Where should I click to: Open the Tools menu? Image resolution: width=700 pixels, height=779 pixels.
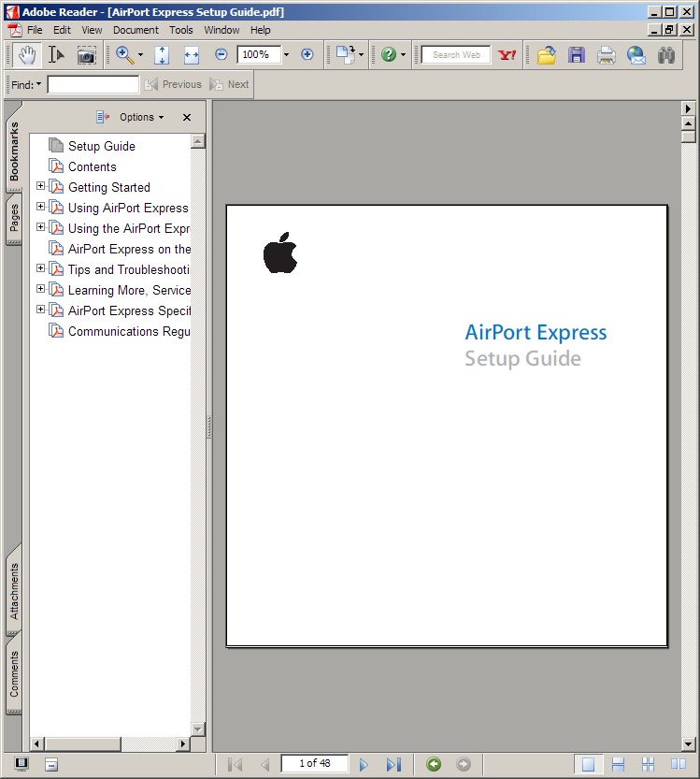coord(180,30)
